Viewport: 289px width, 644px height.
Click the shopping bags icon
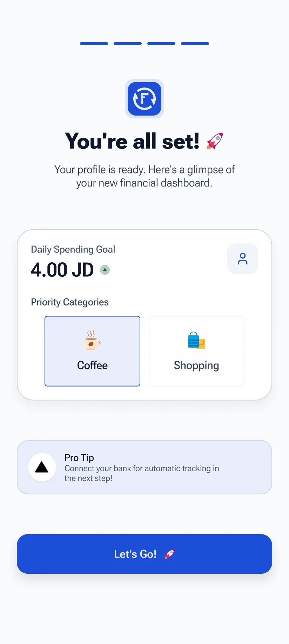click(196, 340)
